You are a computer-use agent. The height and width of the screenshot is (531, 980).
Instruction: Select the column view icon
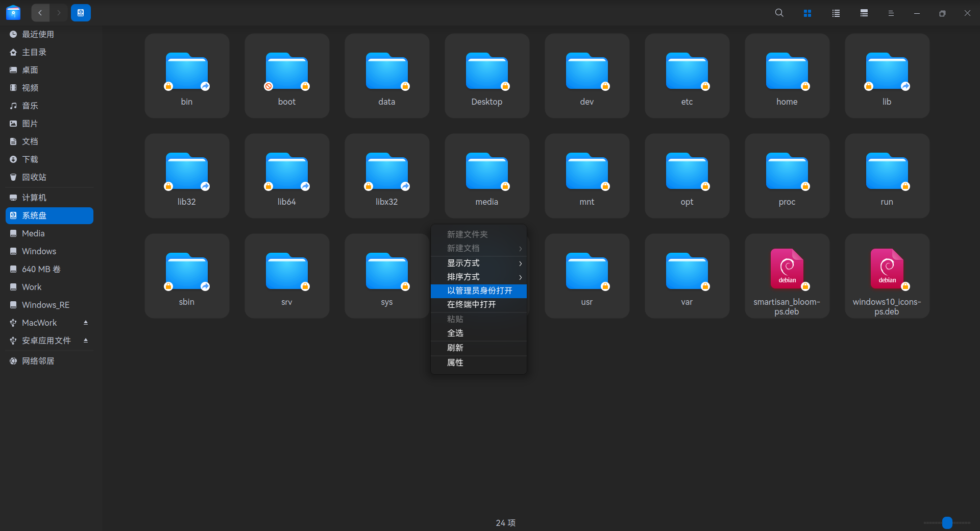click(864, 13)
